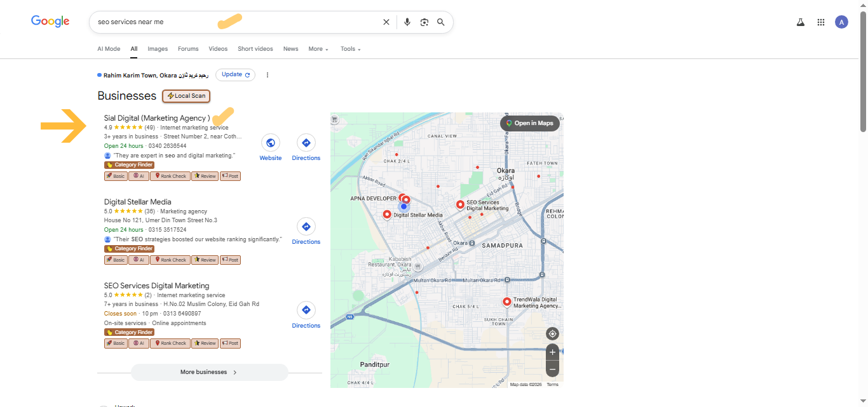The height and width of the screenshot is (407, 868).
Task: Open Category Finder under Digital Stellar Media
Action: (x=129, y=249)
